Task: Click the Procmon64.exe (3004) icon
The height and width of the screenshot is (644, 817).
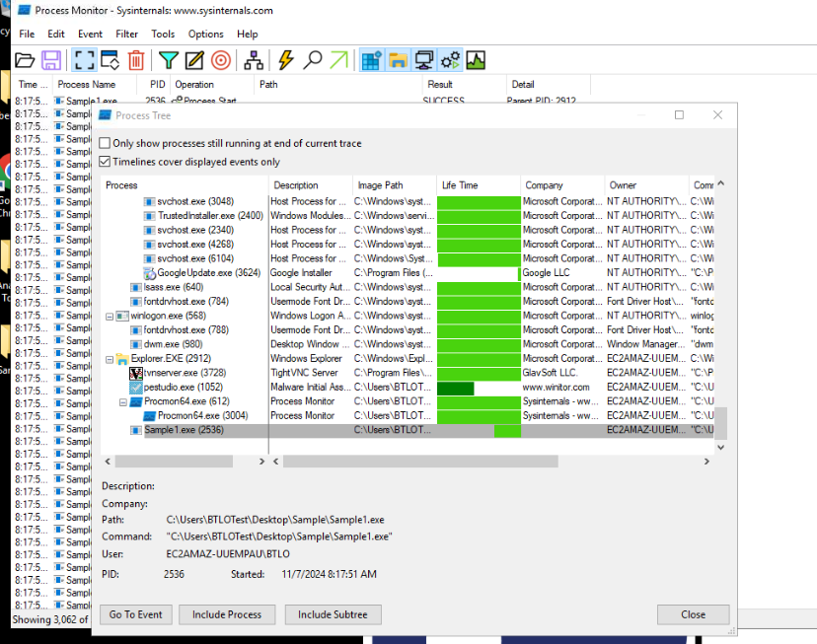Action: tap(149, 416)
